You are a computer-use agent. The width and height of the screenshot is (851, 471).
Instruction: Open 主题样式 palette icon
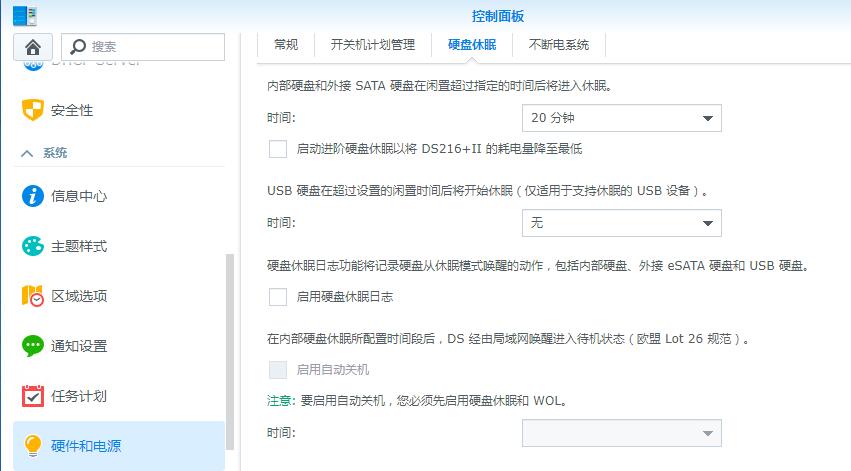33,246
